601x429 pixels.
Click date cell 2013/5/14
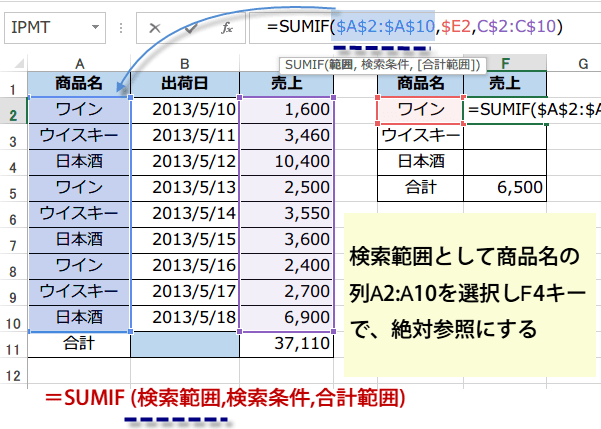185,214
